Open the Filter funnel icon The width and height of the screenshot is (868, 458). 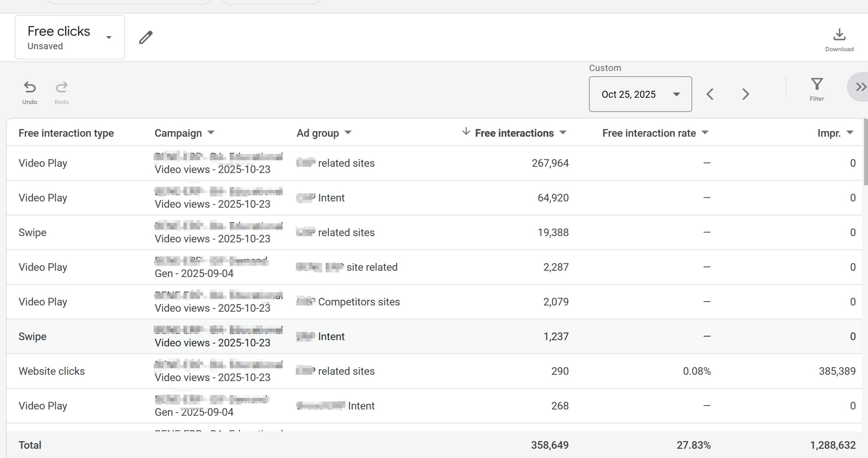817,84
